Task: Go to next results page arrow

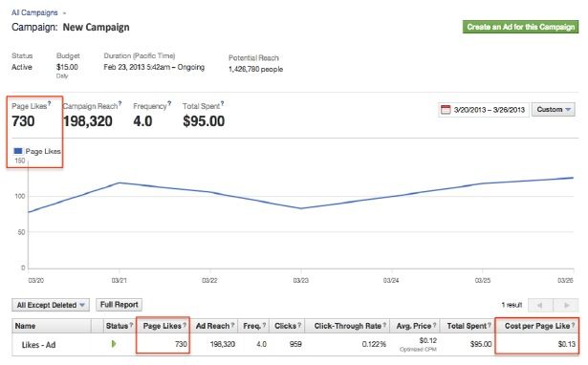Action: pyautogui.click(x=566, y=305)
